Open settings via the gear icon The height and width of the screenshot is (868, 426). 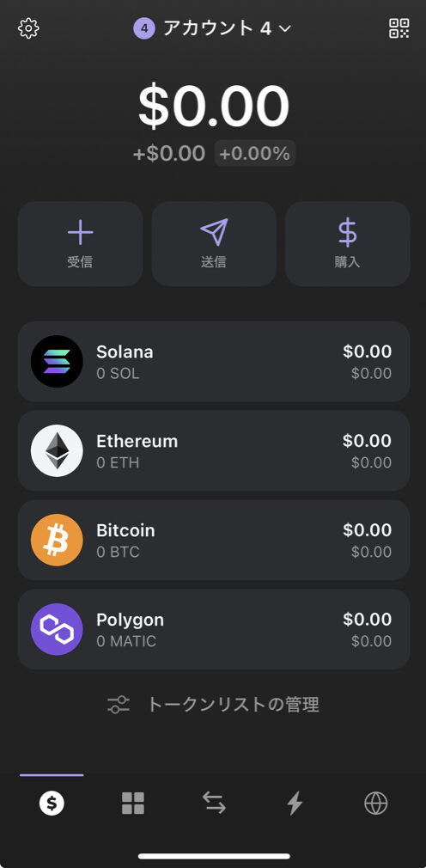coord(28,28)
